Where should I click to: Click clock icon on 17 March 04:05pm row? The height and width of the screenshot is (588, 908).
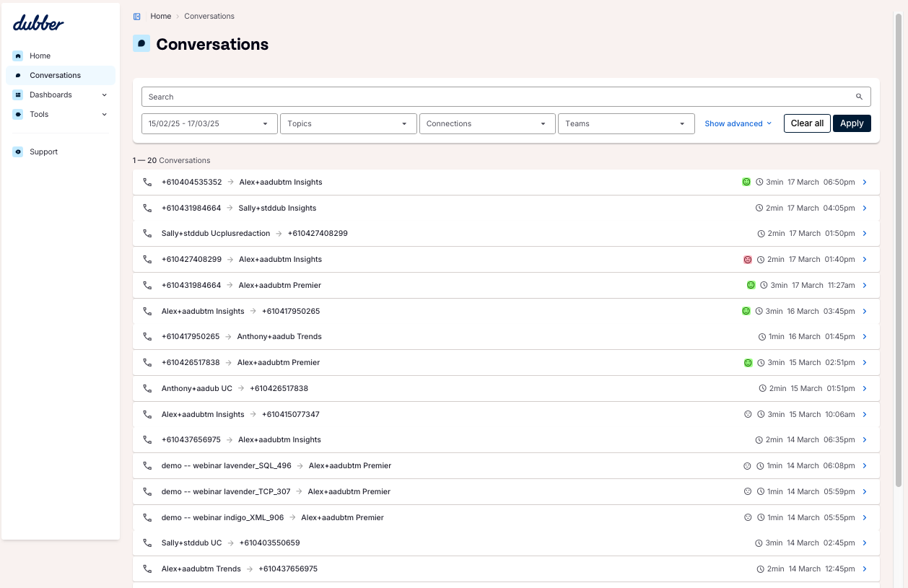759,208
